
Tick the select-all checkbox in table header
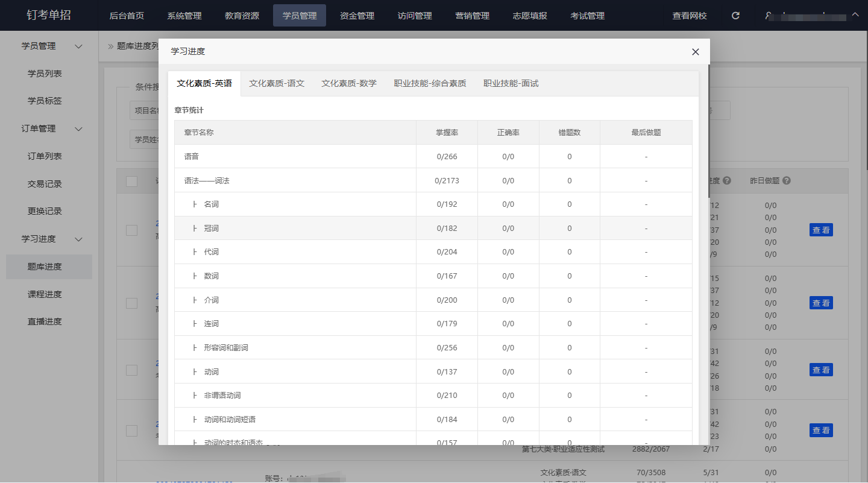pos(131,182)
